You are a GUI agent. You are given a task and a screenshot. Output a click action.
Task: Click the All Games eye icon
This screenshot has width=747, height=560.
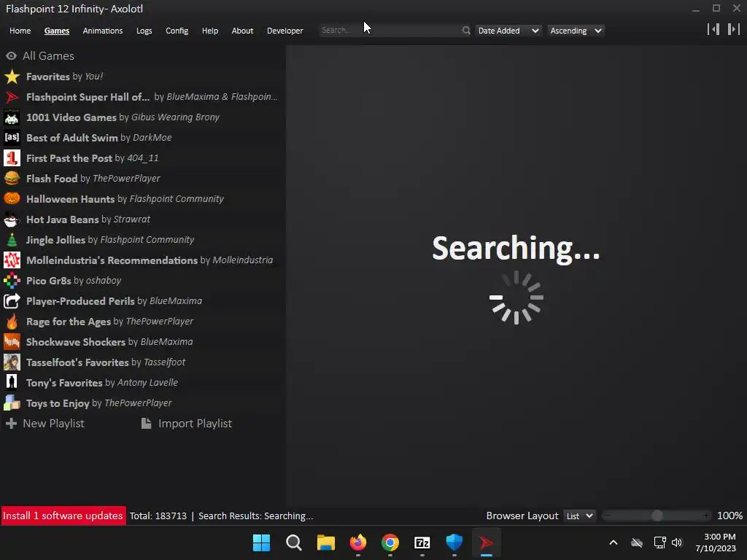11,56
